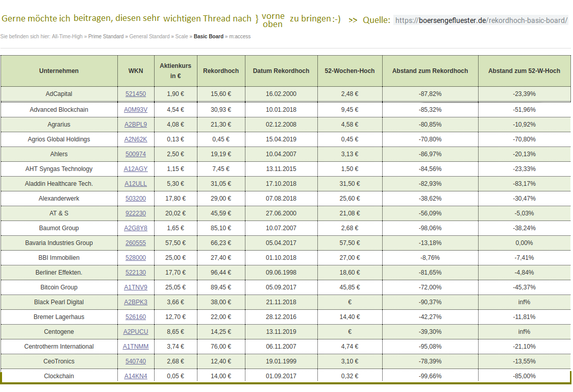
Task: Open the A14KN4 Clockchain WKN link
Action: pos(136,376)
